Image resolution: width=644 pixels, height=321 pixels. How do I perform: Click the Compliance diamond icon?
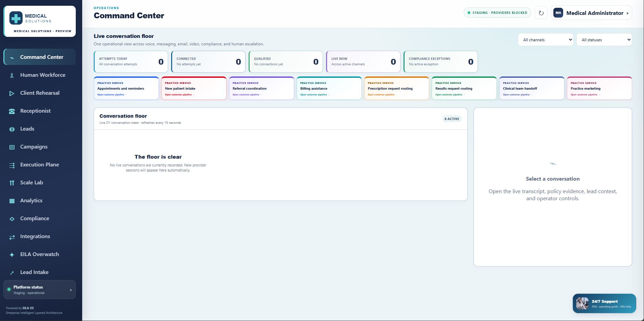pos(12,219)
